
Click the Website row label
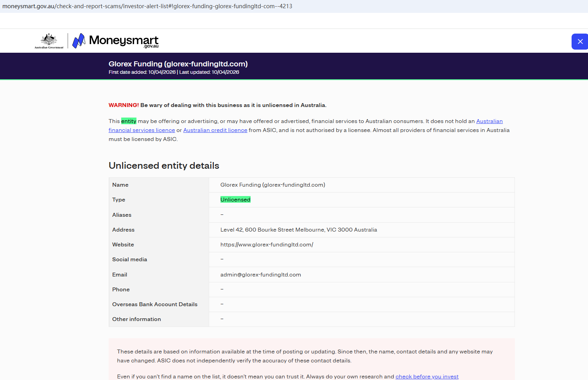click(123, 244)
